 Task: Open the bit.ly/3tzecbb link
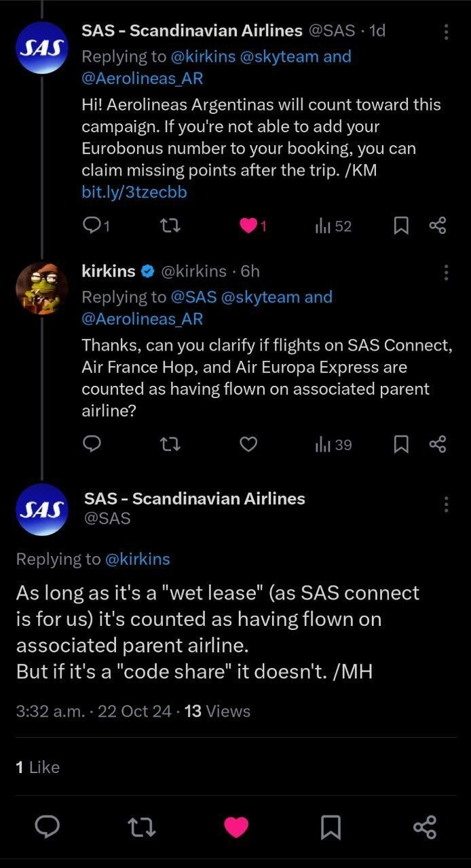pyautogui.click(x=134, y=192)
